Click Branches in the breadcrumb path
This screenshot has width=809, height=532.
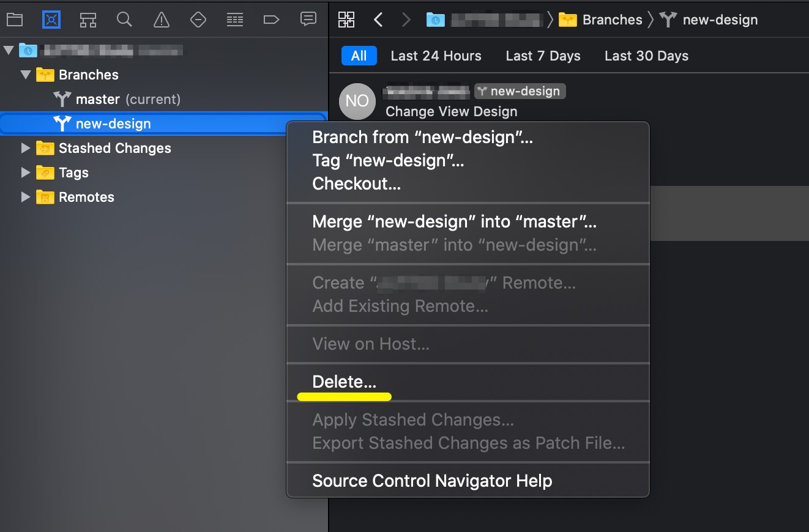click(613, 20)
